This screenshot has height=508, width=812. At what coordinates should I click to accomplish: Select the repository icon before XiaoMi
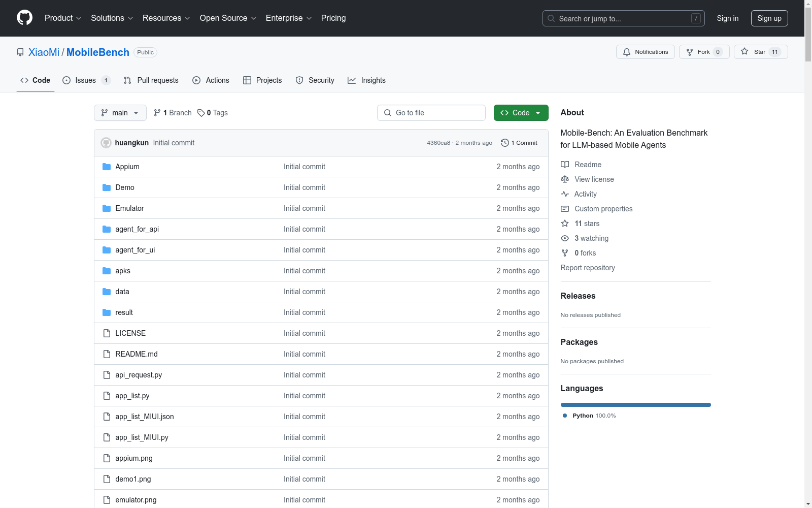[20, 52]
